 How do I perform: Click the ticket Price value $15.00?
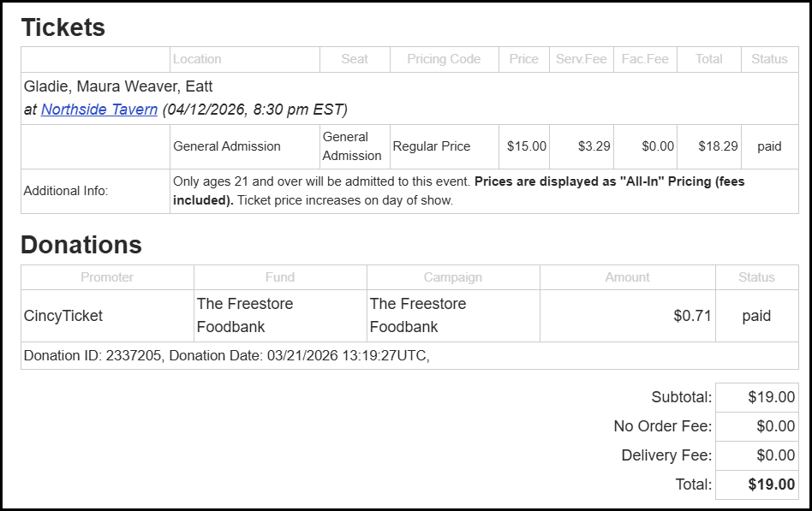[526, 146]
